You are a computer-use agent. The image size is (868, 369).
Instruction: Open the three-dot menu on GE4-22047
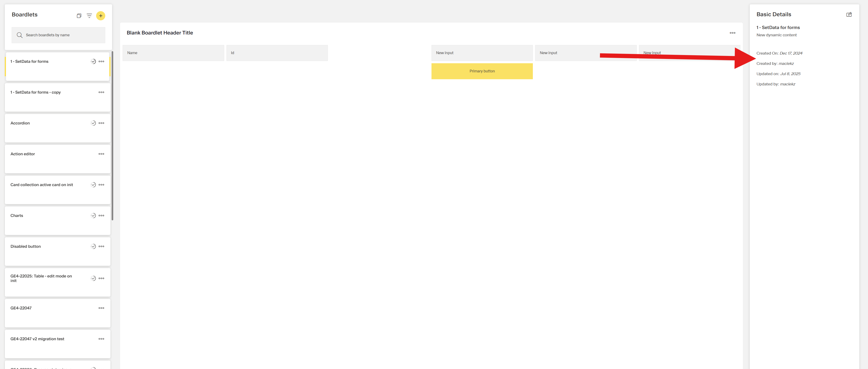point(101,308)
